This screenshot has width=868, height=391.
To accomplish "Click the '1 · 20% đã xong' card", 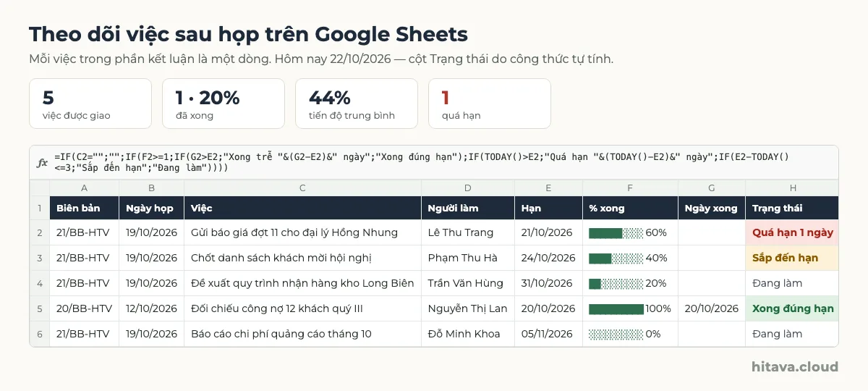I will tap(224, 104).
